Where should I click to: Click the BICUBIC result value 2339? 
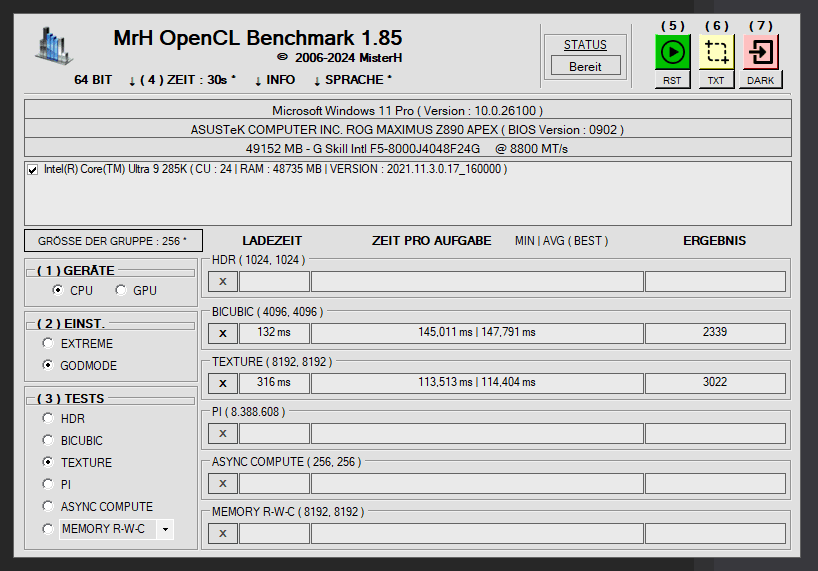715,333
